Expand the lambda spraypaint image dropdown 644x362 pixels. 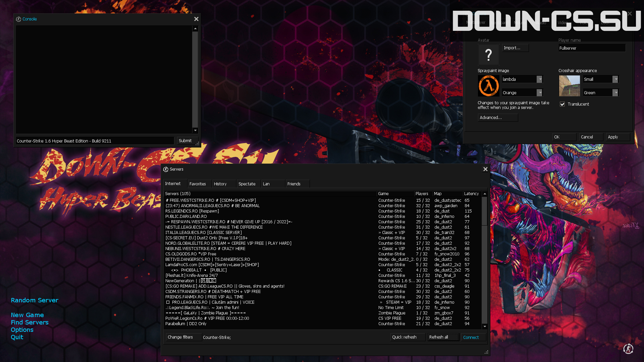[539, 79]
